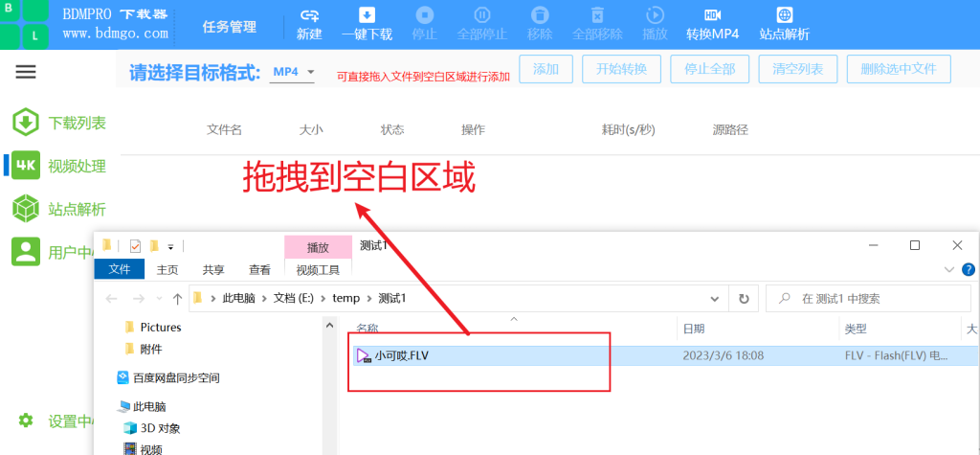Select the 小可哎.FLV file
The width and height of the screenshot is (980, 455).
[x=664, y=356]
